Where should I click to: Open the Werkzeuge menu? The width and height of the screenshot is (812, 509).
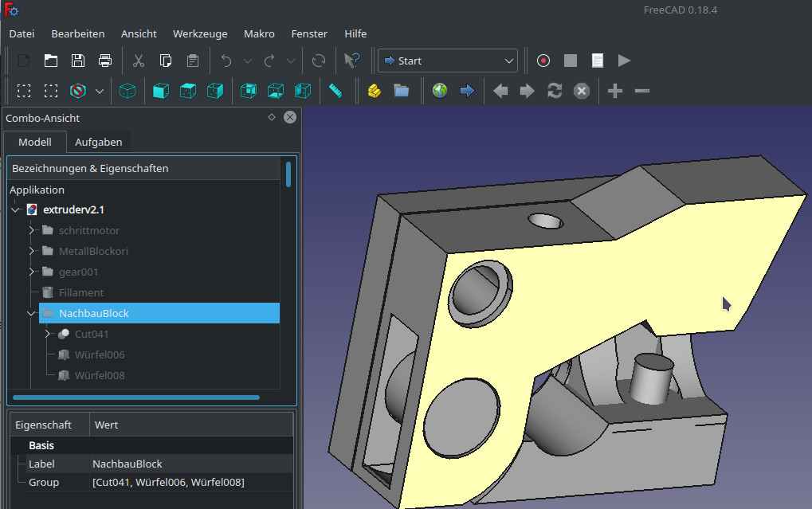[200, 33]
